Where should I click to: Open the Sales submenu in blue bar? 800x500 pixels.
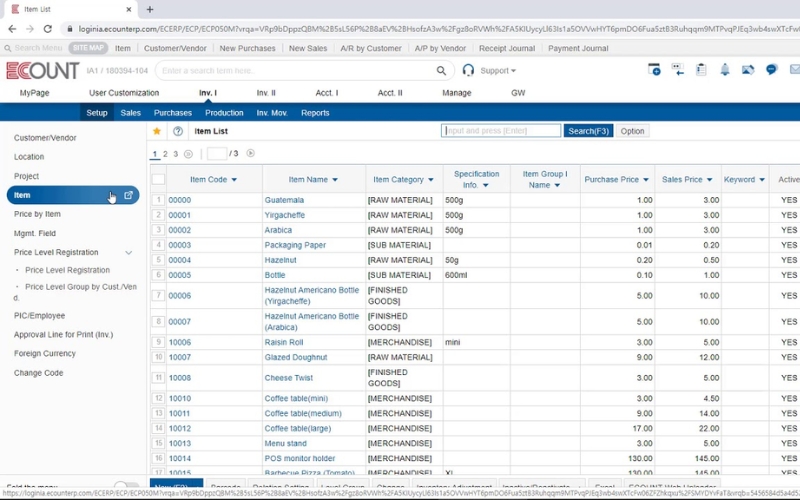[131, 113]
